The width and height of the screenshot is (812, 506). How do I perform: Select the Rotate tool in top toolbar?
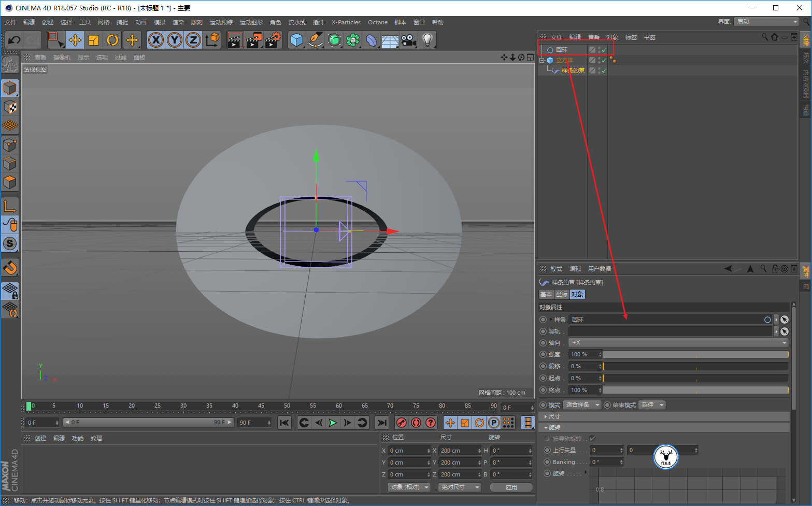coord(112,40)
